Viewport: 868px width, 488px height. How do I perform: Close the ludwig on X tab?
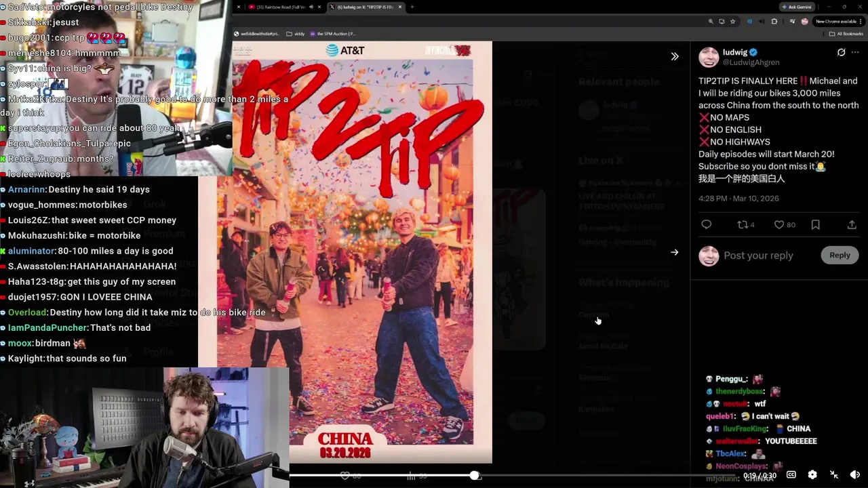[x=401, y=7]
